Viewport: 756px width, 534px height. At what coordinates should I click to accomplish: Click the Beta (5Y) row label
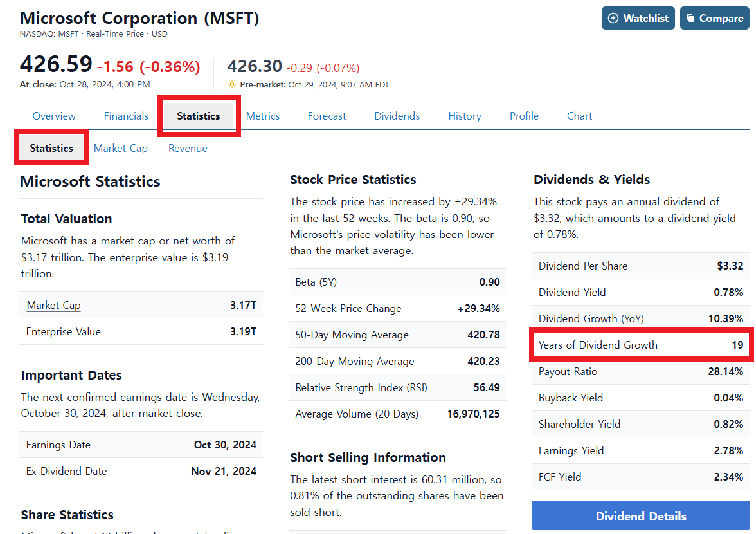[x=316, y=282]
